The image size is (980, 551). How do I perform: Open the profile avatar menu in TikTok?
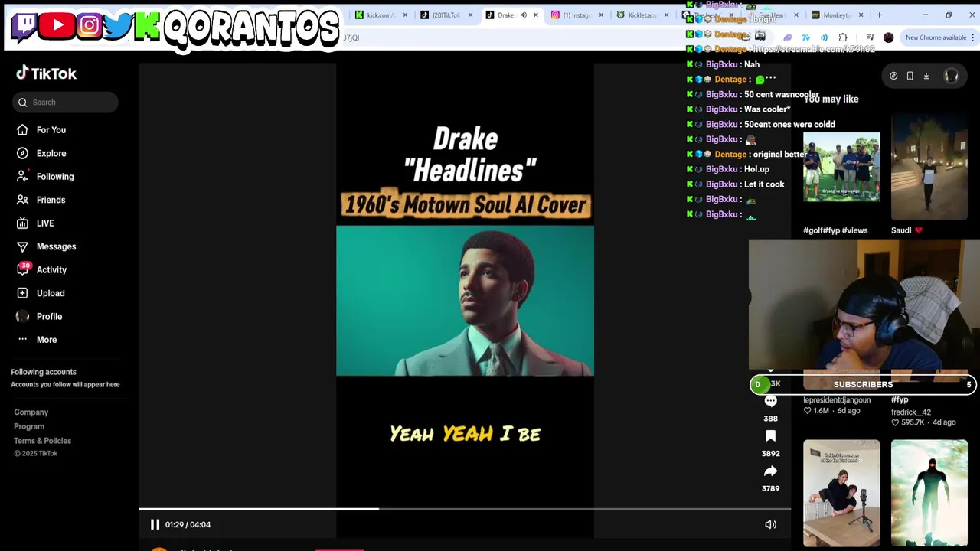(952, 76)
